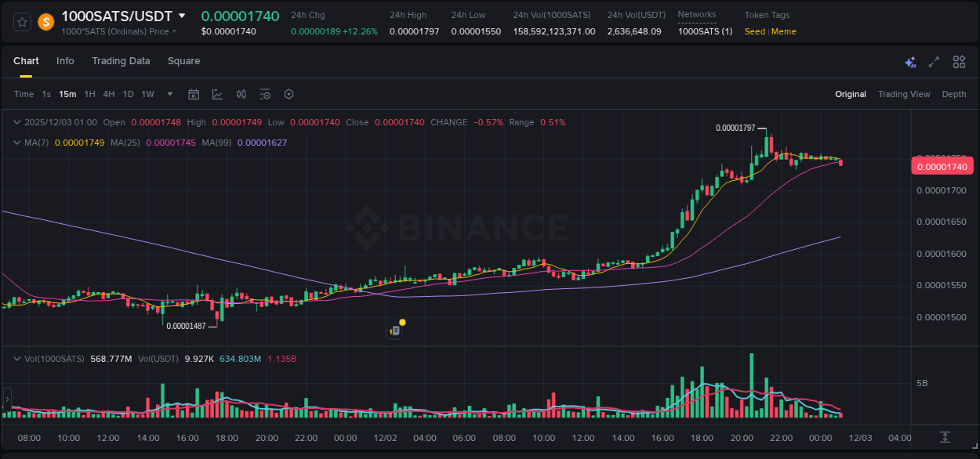Expand the chart to fullscreen
The width and height of the screenshot is (980, 459).
click(933, 61)
